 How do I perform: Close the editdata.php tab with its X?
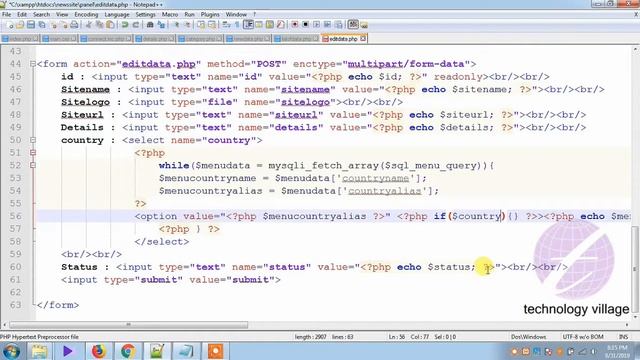tap(363, 39)
